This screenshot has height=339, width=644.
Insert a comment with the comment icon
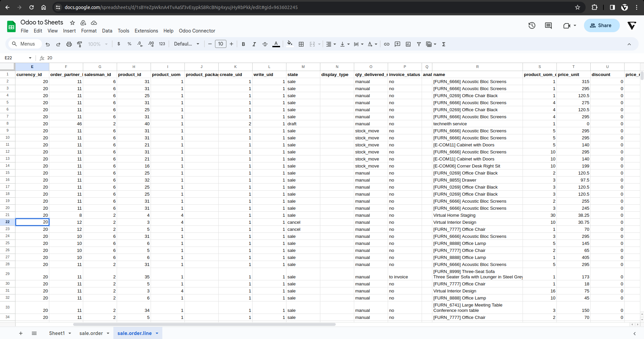click(x=397, y=44)
